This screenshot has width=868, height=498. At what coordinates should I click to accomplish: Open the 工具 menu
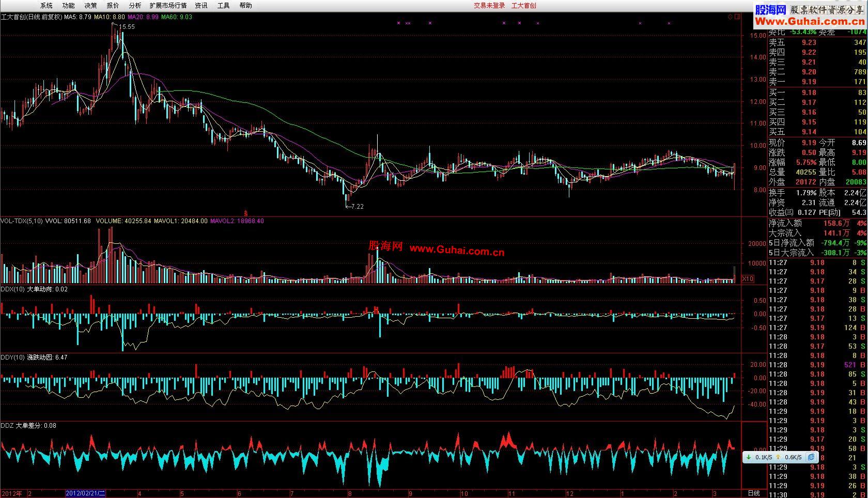[224, 6]
